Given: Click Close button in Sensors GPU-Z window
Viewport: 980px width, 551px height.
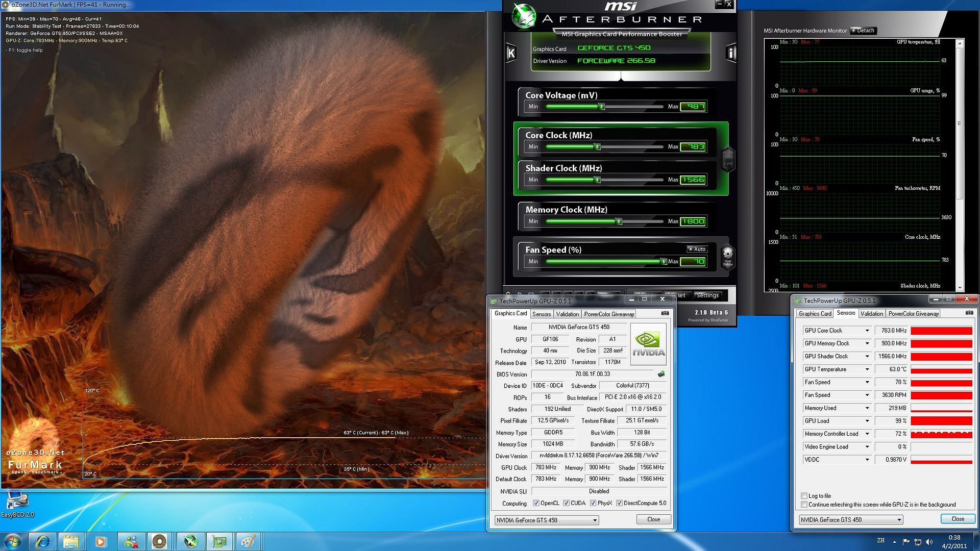Looking at the screenshot, I should [958, 519].
